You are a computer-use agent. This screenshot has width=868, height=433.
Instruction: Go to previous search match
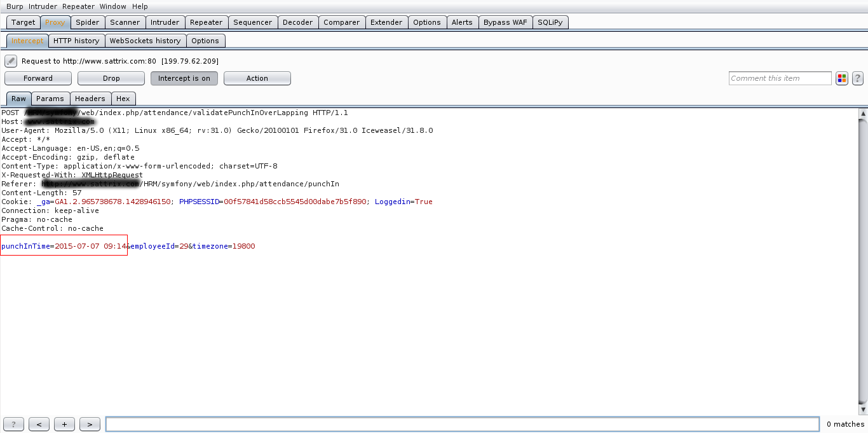click(39, 424)
